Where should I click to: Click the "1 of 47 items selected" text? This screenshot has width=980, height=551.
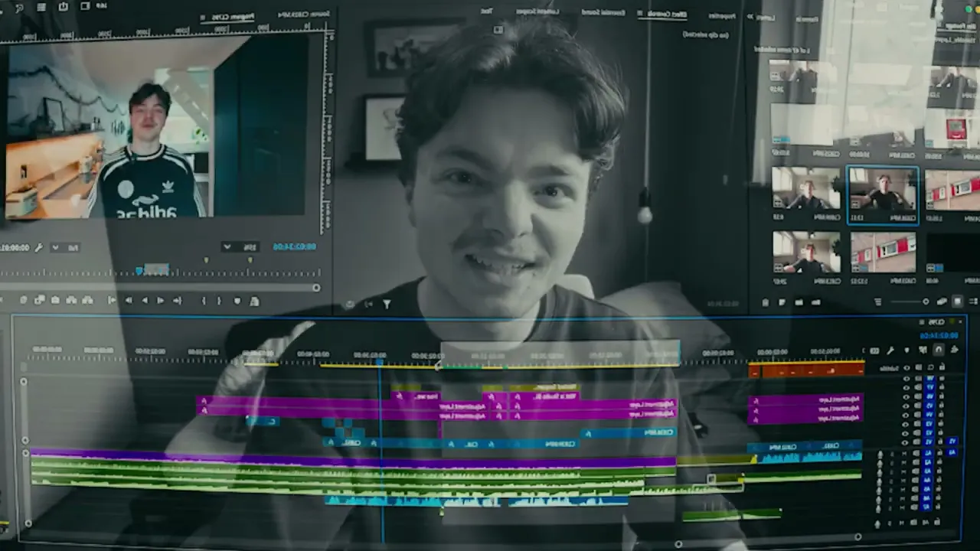(780, 49)
